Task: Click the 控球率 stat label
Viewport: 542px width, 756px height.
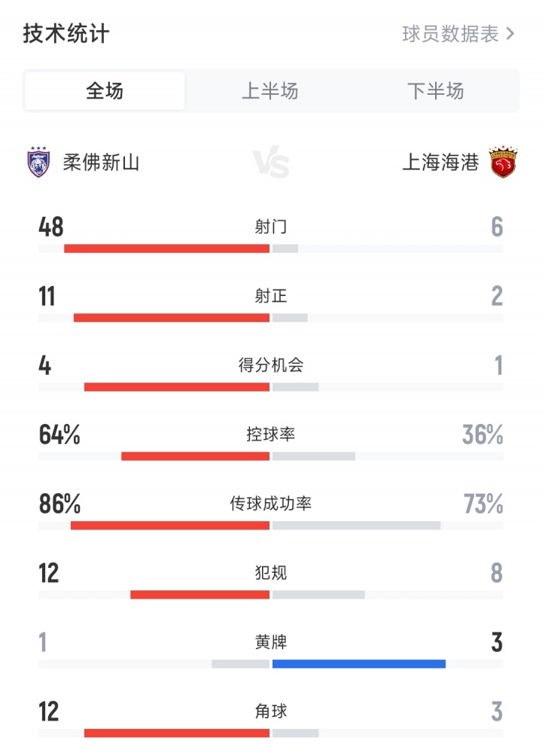Action: point(271,434)
